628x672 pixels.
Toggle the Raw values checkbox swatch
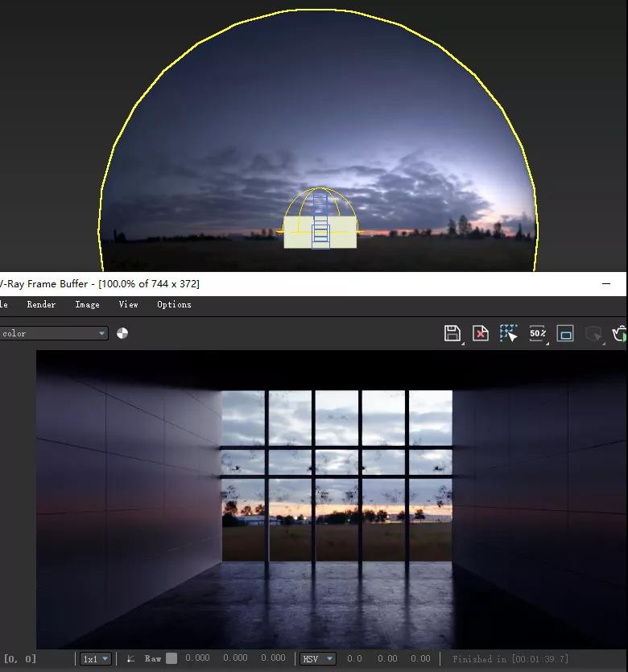[x=171, y=658]
